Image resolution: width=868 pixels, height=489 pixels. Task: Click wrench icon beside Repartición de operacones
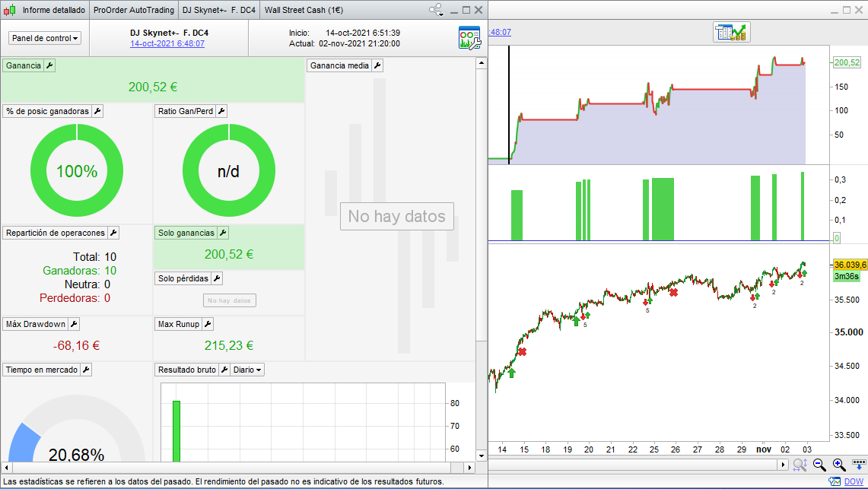click(113, 233)
